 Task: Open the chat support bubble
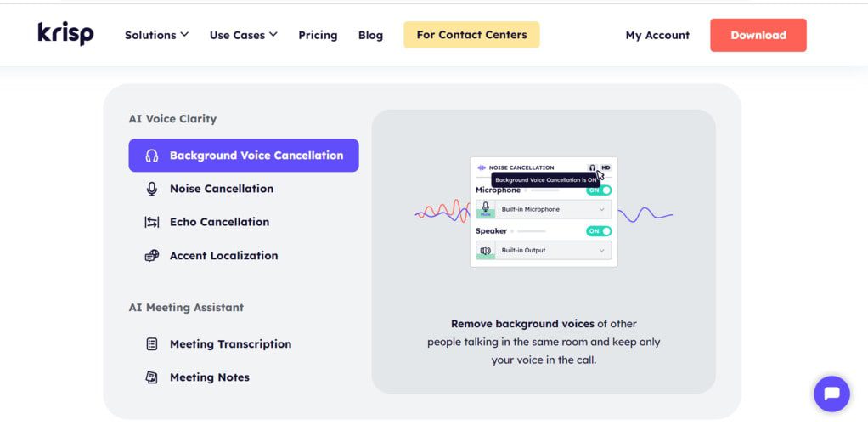coord(831,394)
